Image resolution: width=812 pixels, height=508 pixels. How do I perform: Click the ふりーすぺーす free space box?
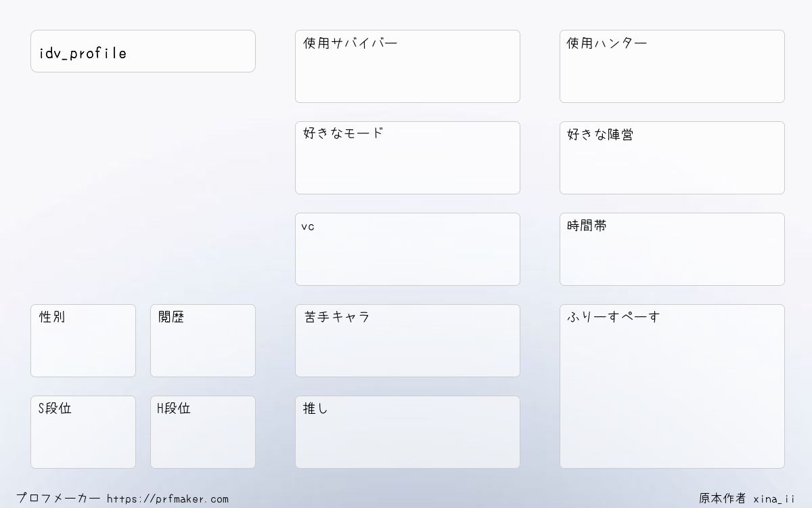point(672,386)
